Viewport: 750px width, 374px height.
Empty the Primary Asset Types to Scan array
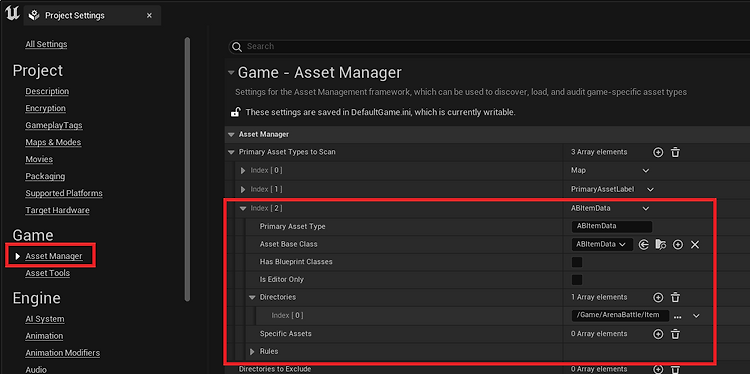(675, 153)
